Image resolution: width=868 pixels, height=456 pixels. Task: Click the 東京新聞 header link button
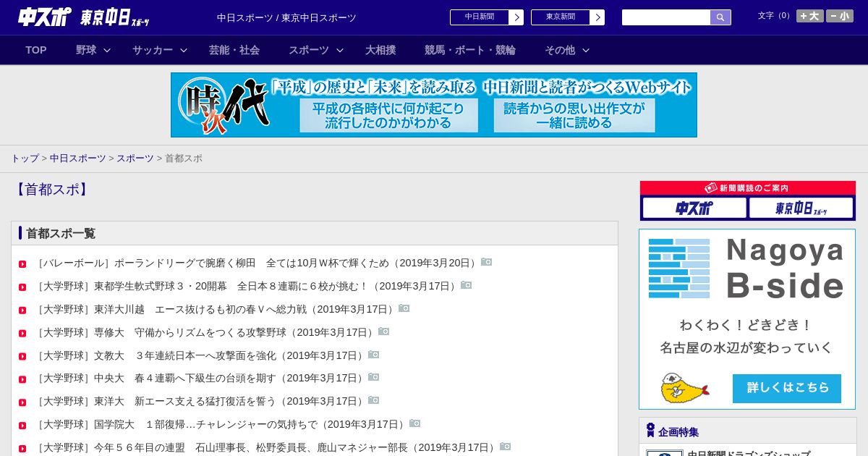click(561, 17)
